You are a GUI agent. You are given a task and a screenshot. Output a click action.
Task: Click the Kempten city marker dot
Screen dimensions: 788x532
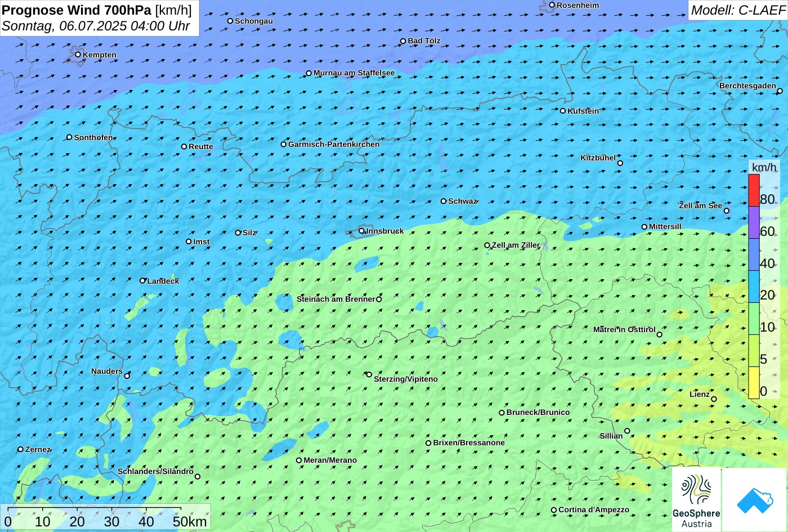pos(78,55)
